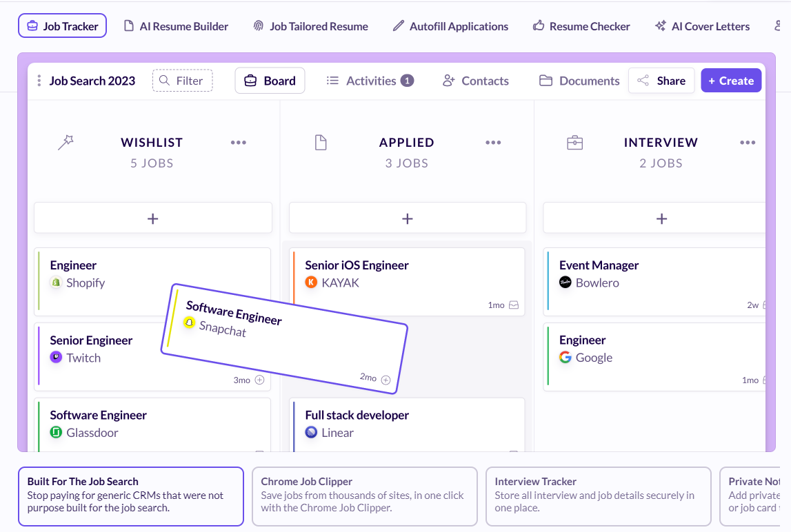Click the Create button
Image resolution: width=791 pixels, height=532 pixels.
[x=730, y=80]
